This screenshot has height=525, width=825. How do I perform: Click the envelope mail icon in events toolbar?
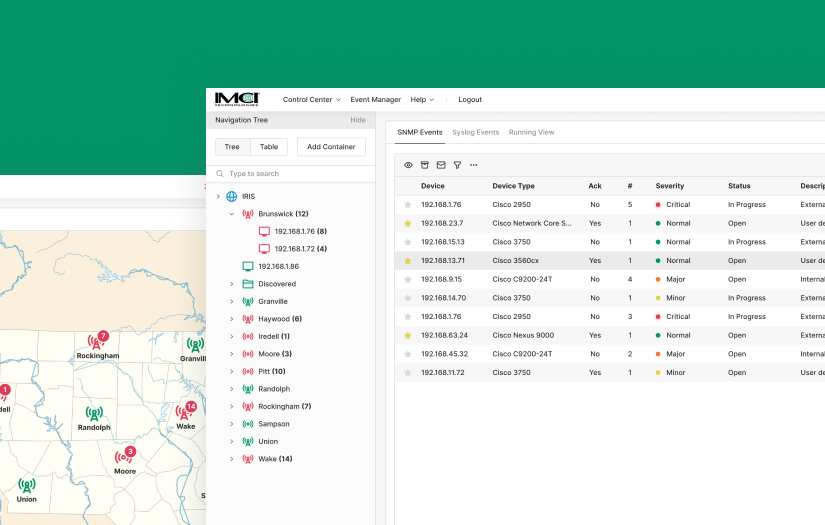(441, 165)
